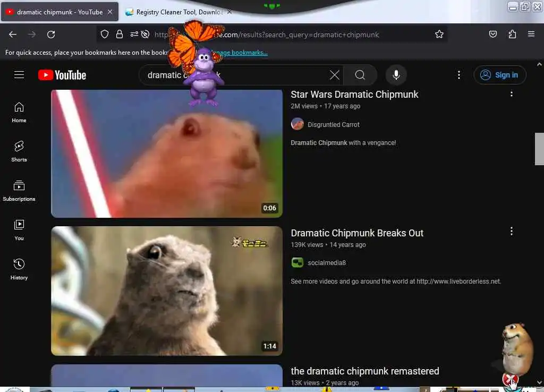
Task: Switch to the Registry Cleaner Tool tab
Action: pyautogui.click(x=178, y=12)
